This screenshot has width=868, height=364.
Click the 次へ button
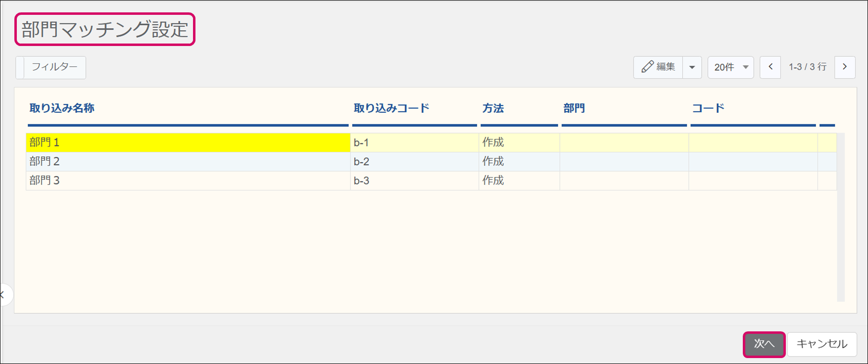pyautogui.click(x=764, y=344)
